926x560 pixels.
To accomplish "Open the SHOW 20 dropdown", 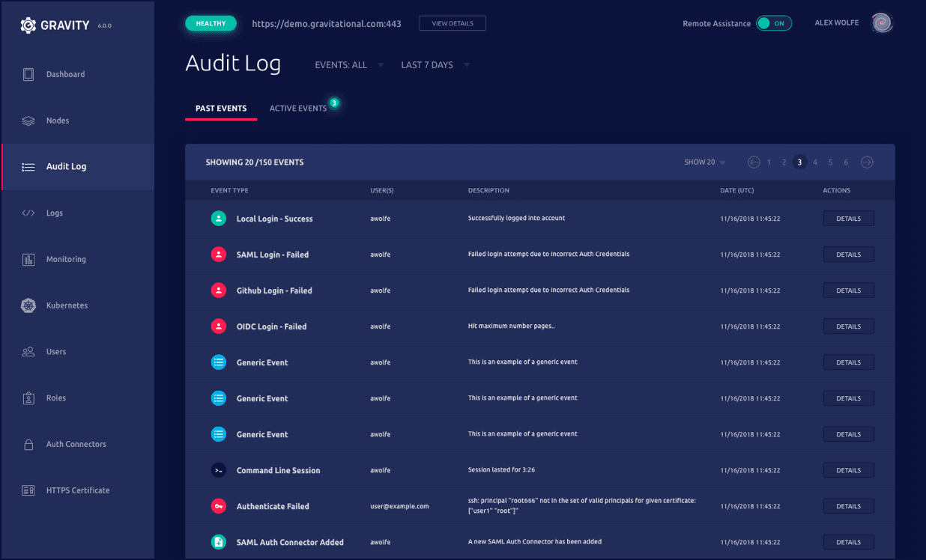I will click(x=703, y=162).
